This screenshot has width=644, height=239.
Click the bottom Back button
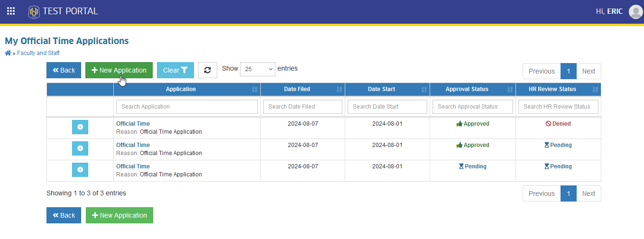tap(64, 215)
